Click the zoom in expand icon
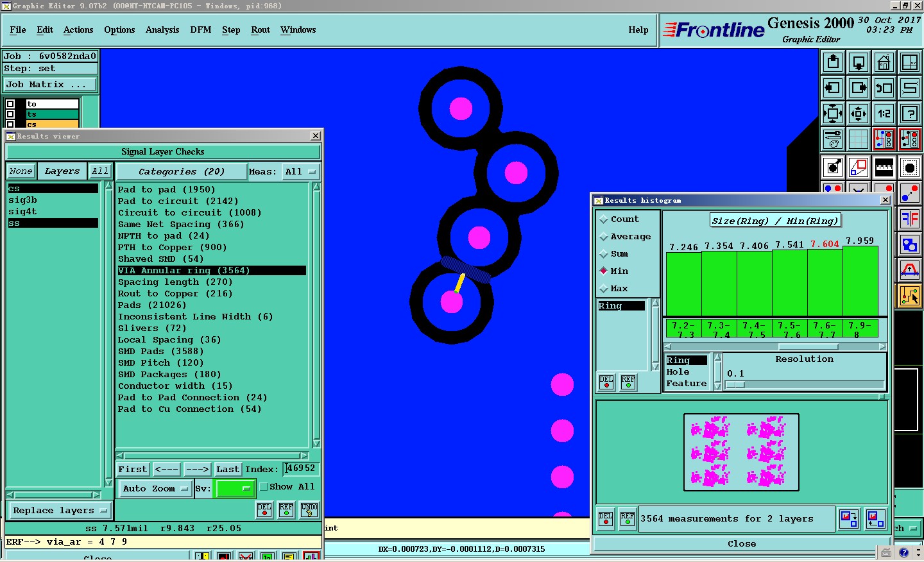Screen dimensions: 924x562 tap(833, 114)
